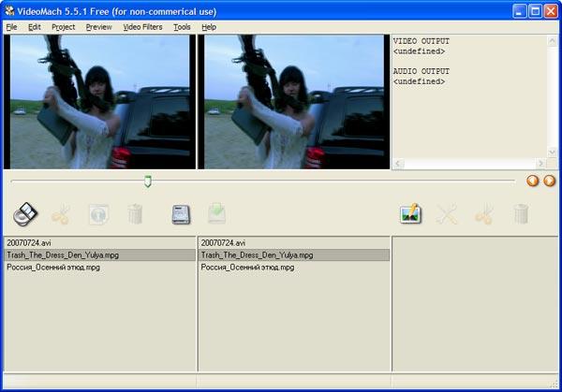Open the save output disk icon
The image size is (562, 392).
181,214
